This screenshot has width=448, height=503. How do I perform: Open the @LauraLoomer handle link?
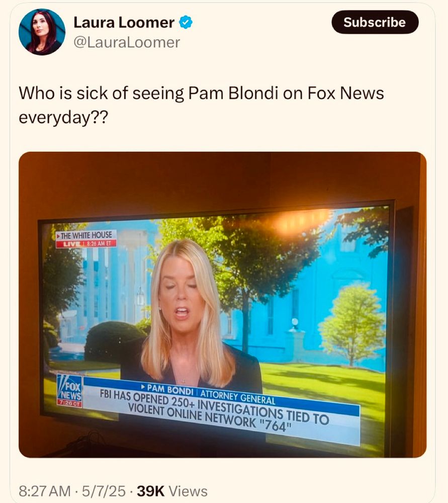click(x=127, y=42)
